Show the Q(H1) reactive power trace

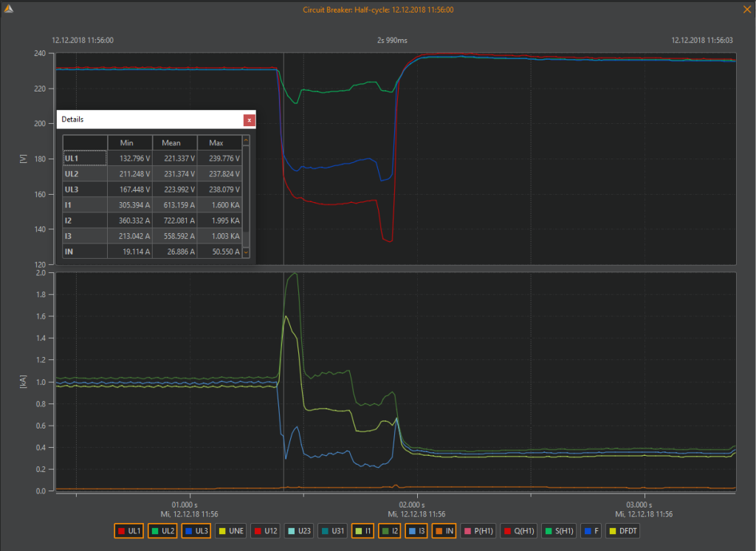click(518, 531)
